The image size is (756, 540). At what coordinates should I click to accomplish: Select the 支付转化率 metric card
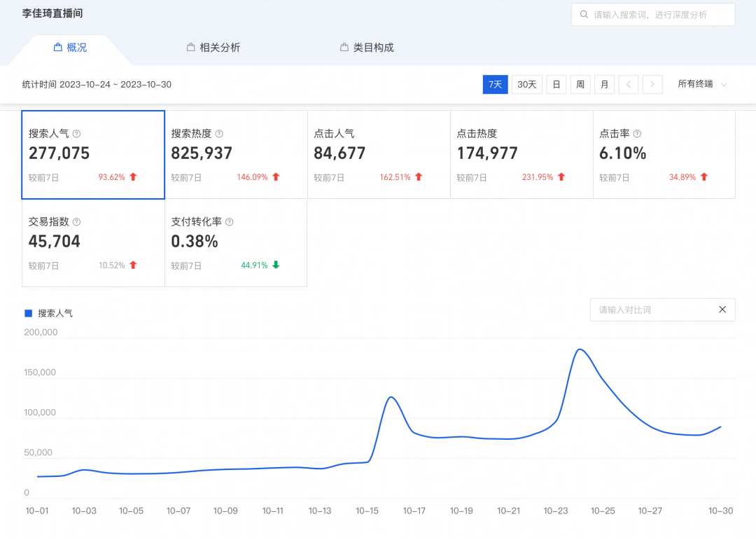(236, 243)
